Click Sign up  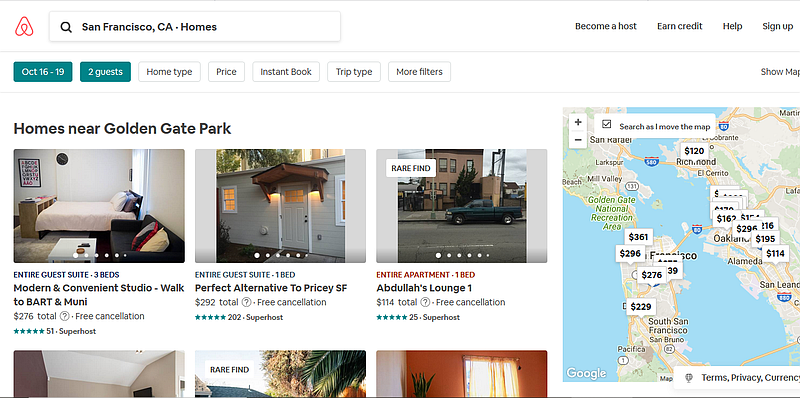click(778, 26)
